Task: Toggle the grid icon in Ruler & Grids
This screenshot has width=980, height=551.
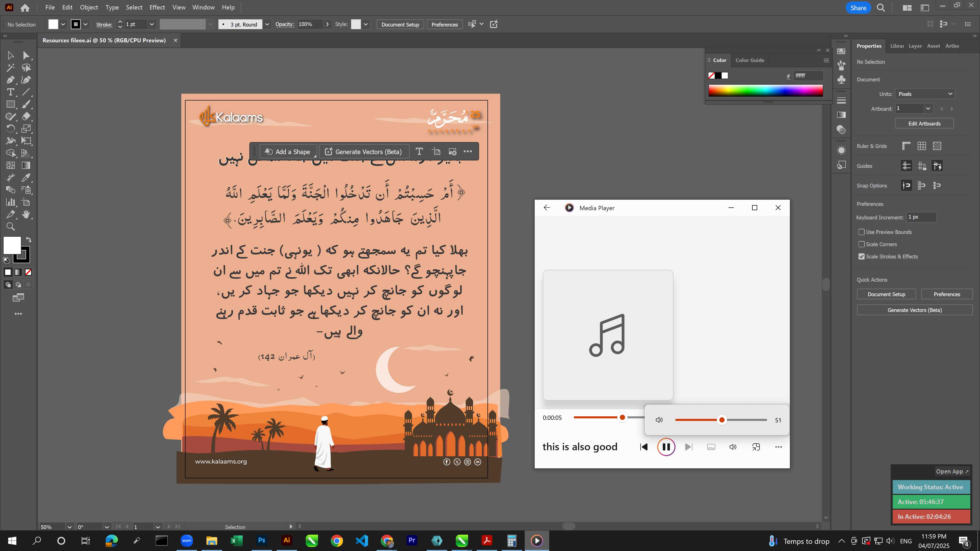Action: click(x=922, y=146)
